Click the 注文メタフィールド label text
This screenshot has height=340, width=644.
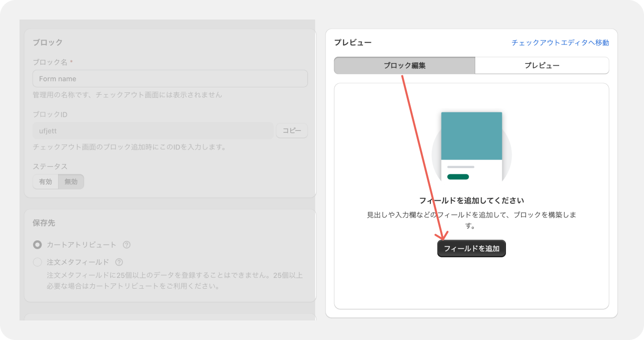coord(78,262)
